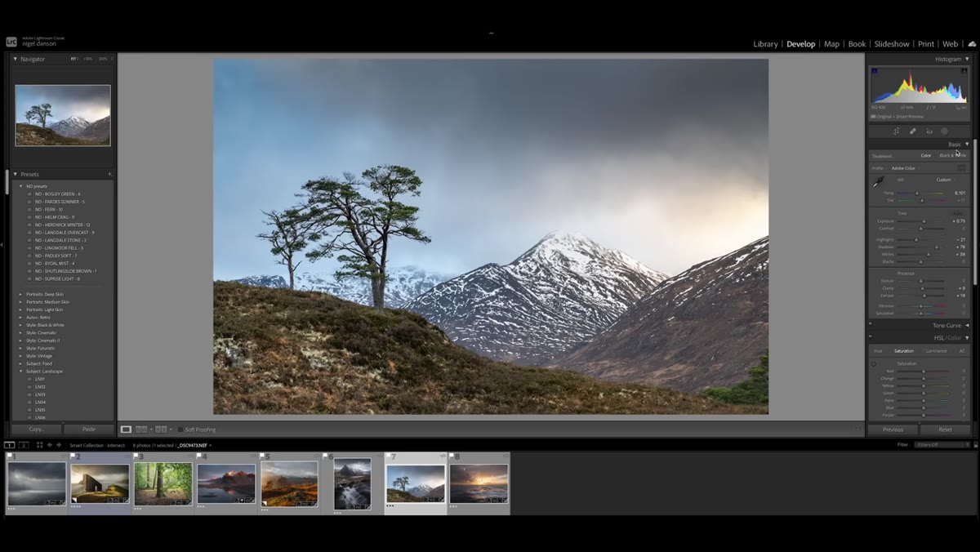Screen dimensions: 980x552
Task: Add new preset with plus icon
Action: [109, 174]
